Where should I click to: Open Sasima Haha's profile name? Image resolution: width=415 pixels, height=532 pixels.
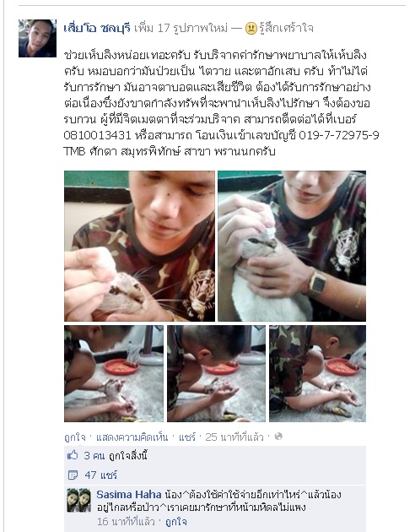pyautogui.click(x=129, y=494)
